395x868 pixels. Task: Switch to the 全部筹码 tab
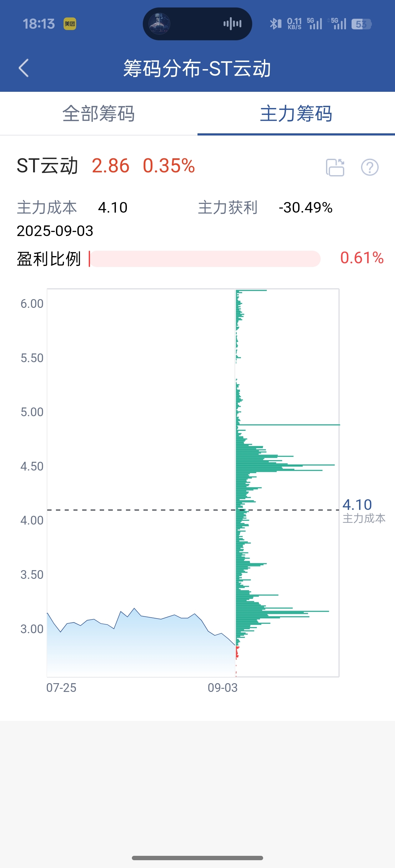(x=98, y=114)
